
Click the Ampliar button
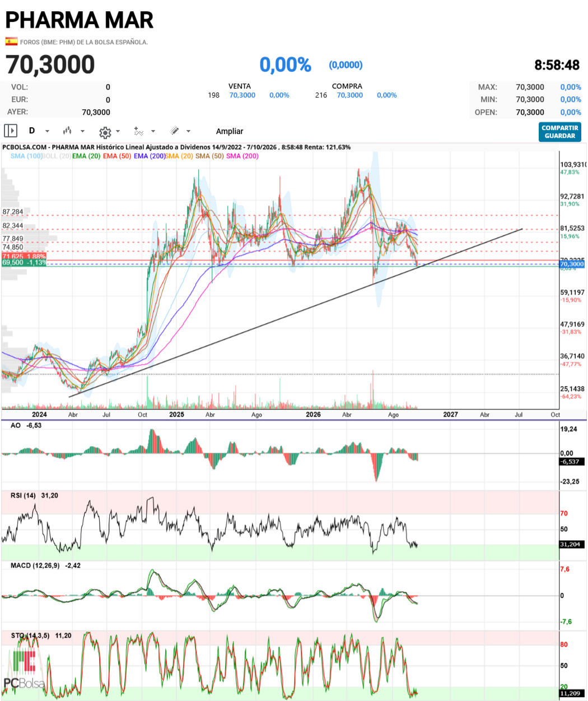(230, 131)
